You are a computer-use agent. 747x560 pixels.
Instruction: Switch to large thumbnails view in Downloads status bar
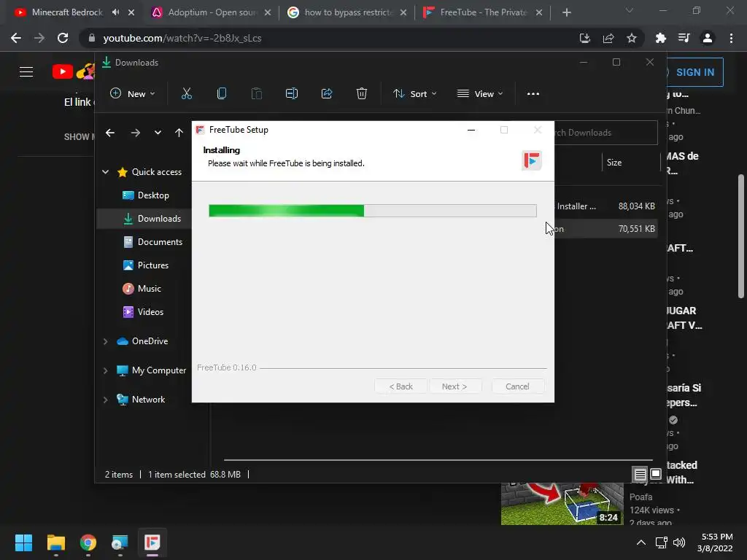(656, 474)
